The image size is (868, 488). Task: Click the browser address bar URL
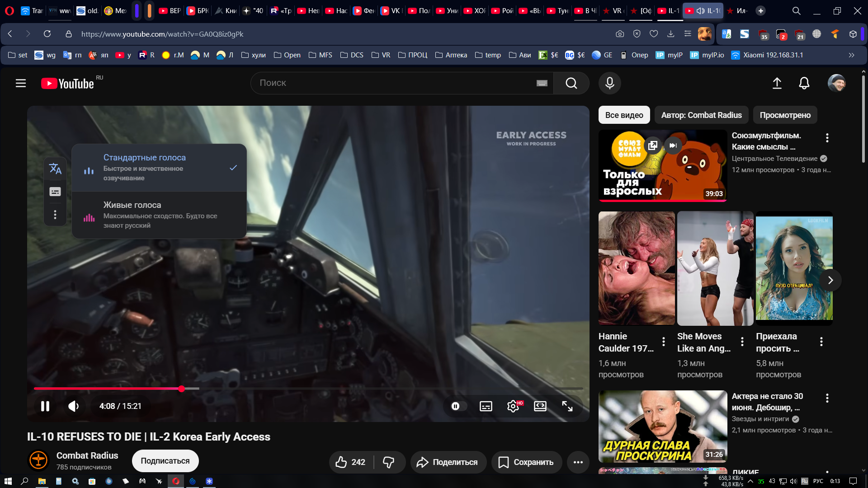[162, 34]
